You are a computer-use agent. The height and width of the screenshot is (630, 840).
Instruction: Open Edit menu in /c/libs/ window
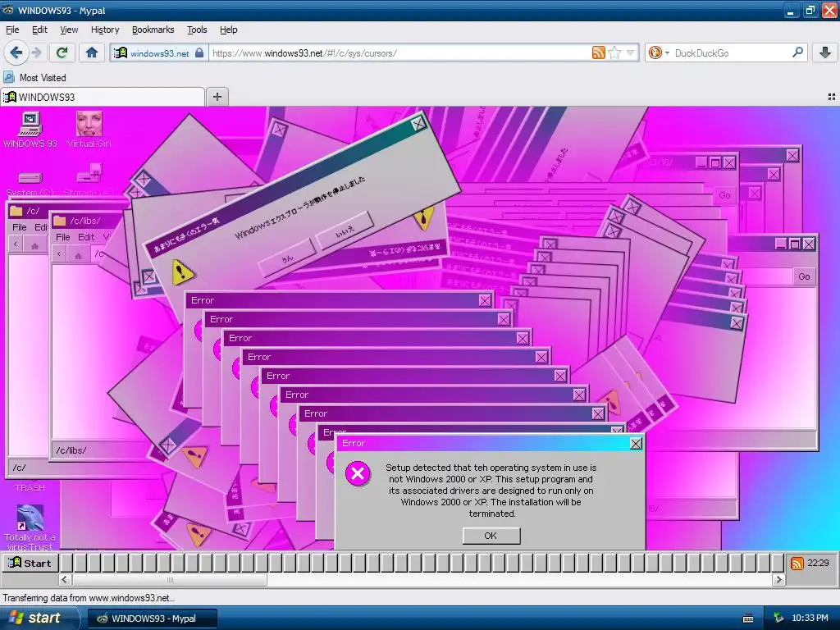pyautogui.click(x=85, y=237)
